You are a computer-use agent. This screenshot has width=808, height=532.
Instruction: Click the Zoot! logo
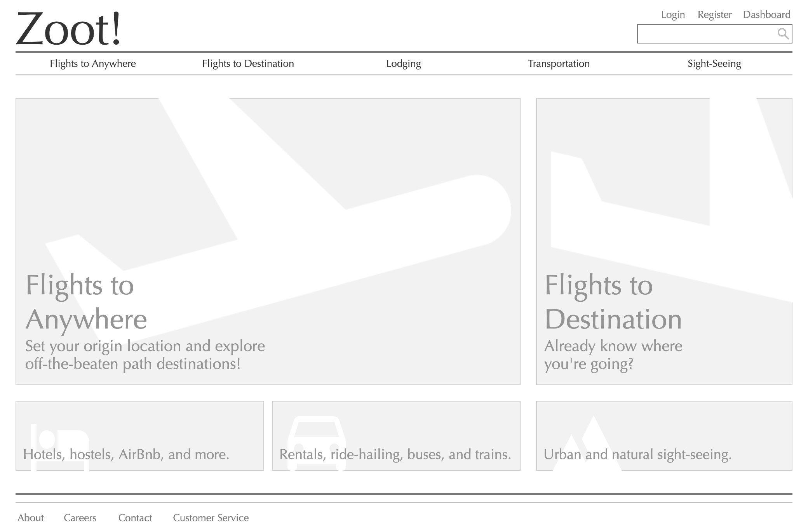point(68,28)
